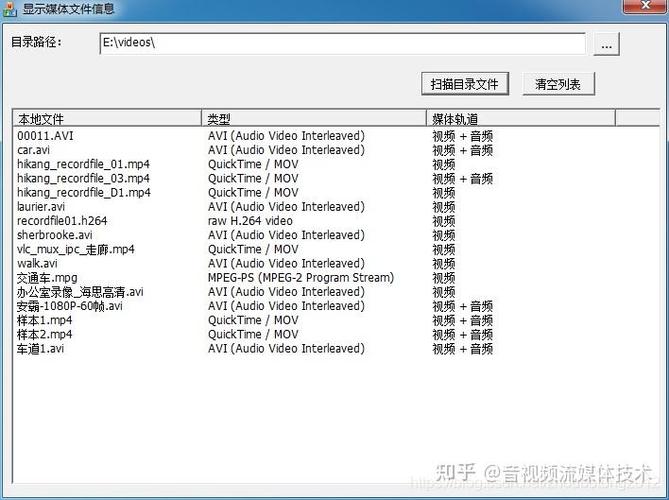Close the 显示媒体文件信息 window

click(645, 6)
